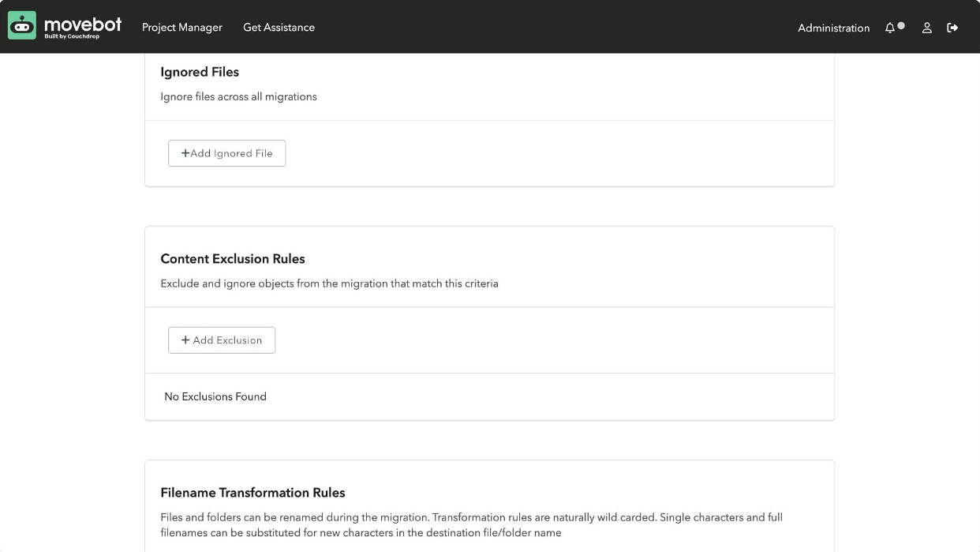Screen dimensions: 980x552
Task: Open the notifications bell icon
Action: (x=890, y=28)
